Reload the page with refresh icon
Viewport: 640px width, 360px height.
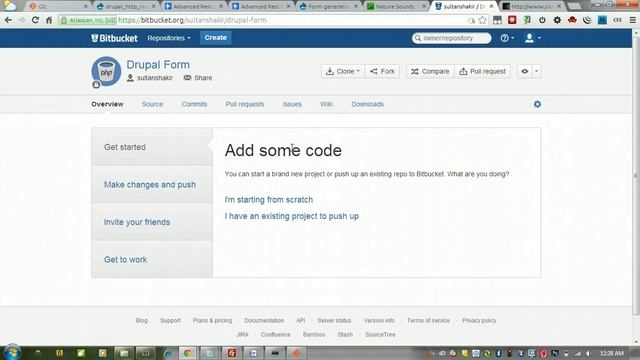point(35,20)
